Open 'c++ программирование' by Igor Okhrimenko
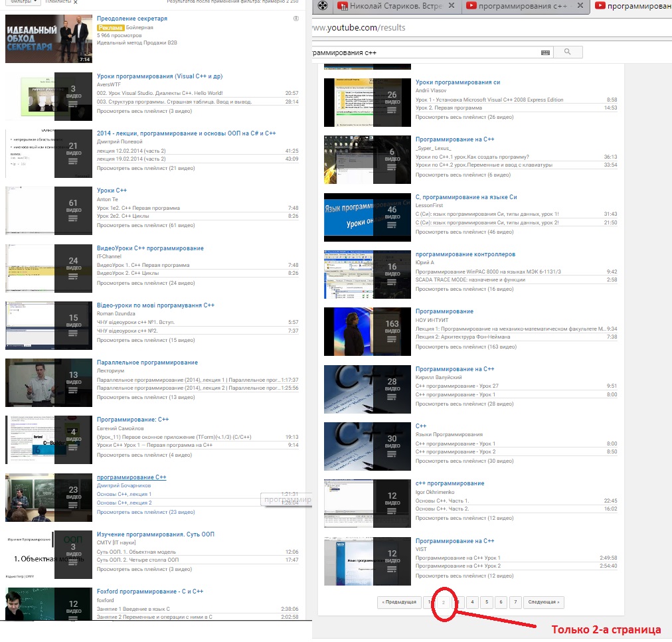The height and width of the screenshot is (642, 672). 450,483
